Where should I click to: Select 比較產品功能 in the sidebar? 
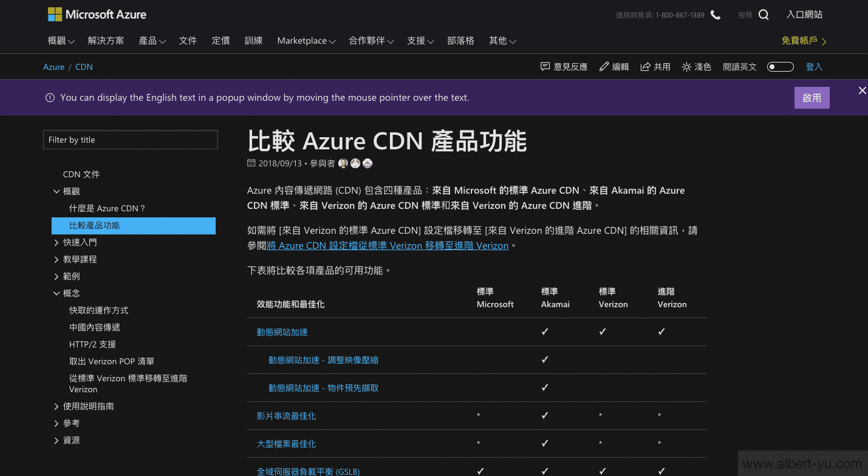(x=134, y=225)
